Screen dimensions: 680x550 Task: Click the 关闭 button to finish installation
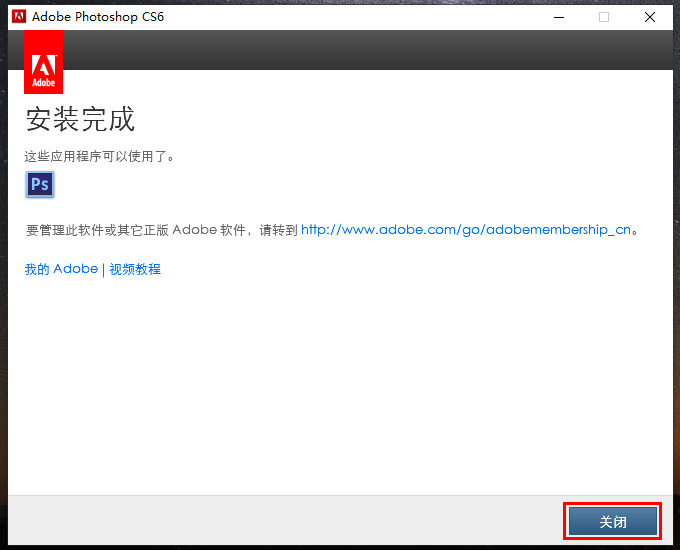(612, 521)
